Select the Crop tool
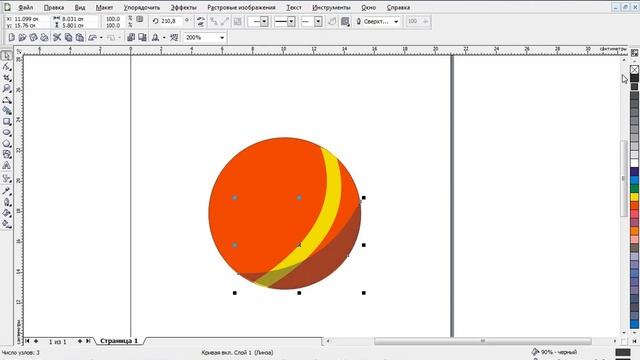Screen dimensions: 640x360 pos(7,78)
